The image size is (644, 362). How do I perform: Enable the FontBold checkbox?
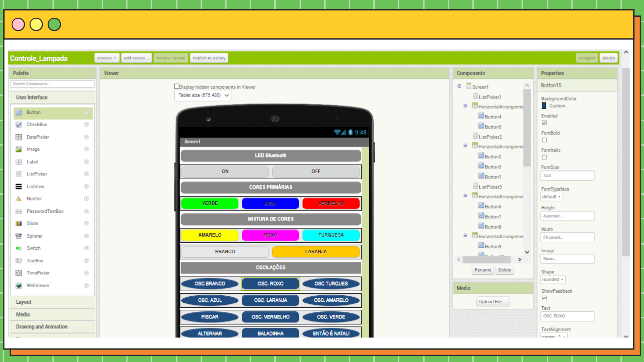pyautogui.click(x=544, y=140)
